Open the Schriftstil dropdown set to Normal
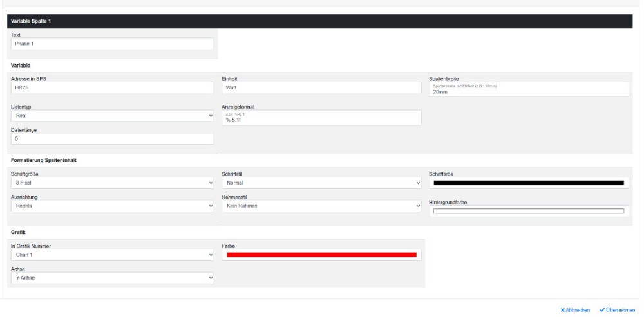The image size is (644, 317). point(321,183)
